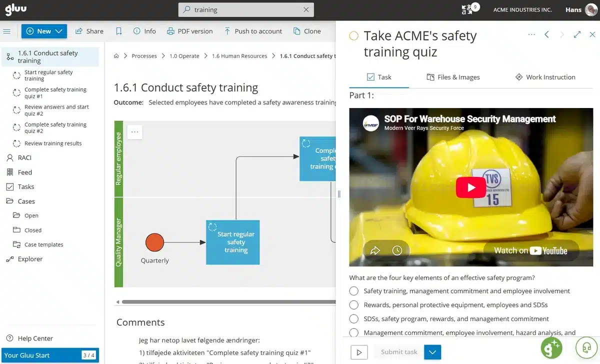This screenshot has width=600, height=364.
Task: Expand the Cases section in sidebar
Action: point(26,201)
